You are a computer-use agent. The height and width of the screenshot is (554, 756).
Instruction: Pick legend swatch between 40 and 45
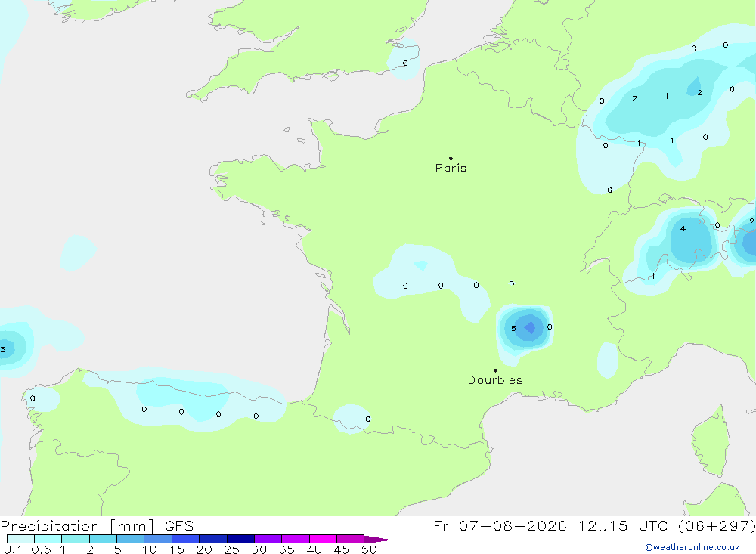click(x=323, y=539)
